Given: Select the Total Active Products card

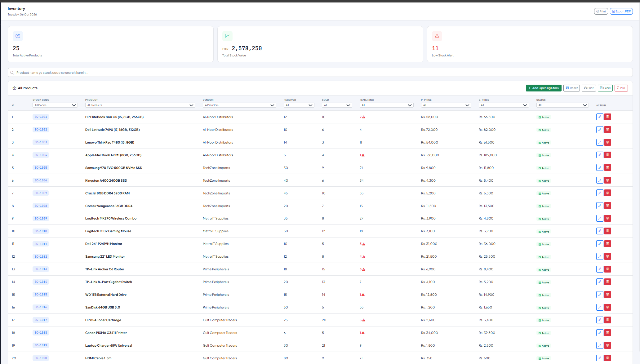Looking at the screenshot, I should 110,44.
